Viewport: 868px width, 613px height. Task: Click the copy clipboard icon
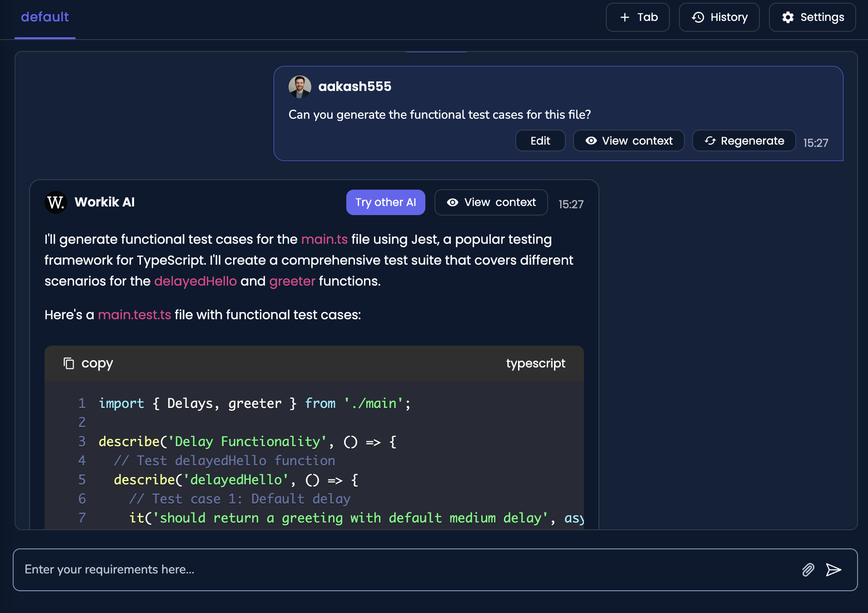(x=69, y=363)
